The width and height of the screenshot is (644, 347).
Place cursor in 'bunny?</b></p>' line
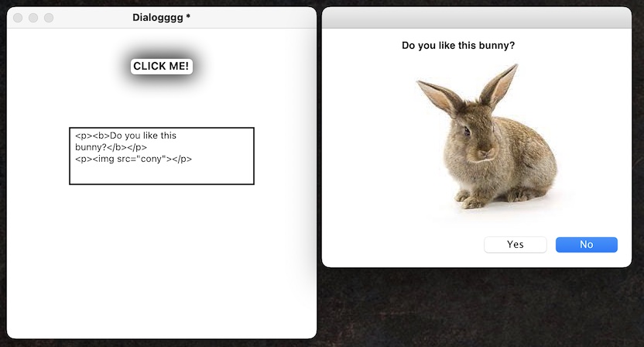coord(111,147)
